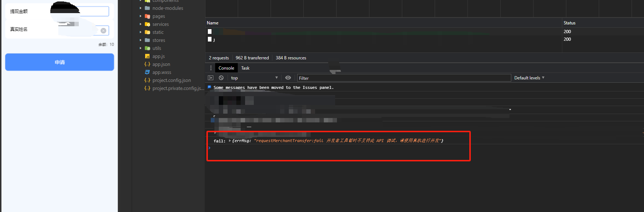This screenshot has height=212, width=644.
Task: Click the 962 B transferred text
Action: (x=252, y=58)
